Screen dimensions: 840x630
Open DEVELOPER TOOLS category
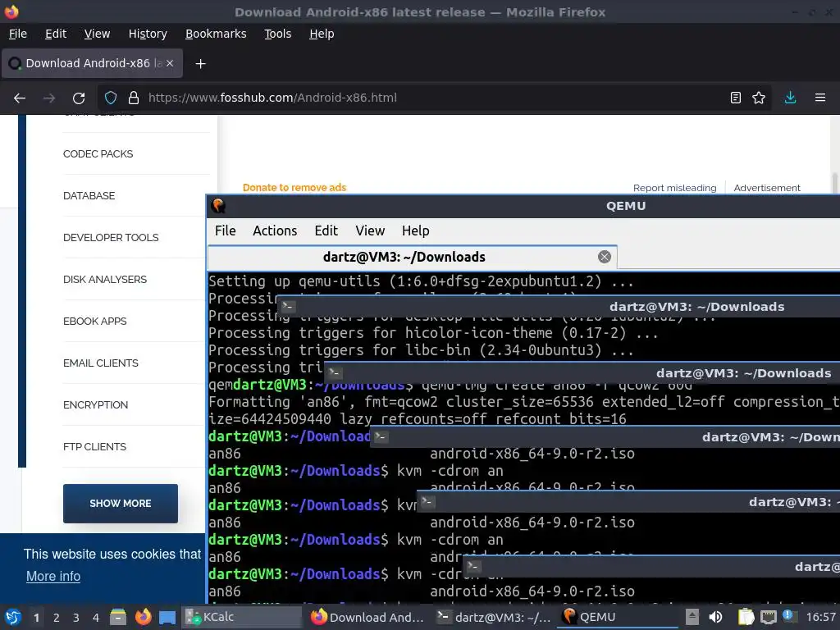[x=111, y=238]
